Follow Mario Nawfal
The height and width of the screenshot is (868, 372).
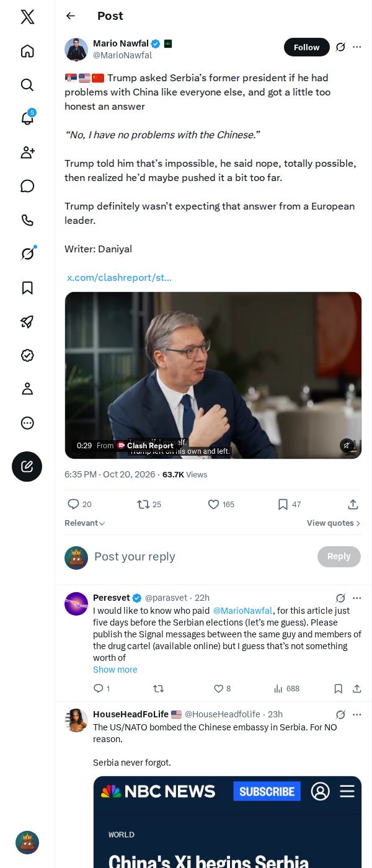(x=307, y=47)
